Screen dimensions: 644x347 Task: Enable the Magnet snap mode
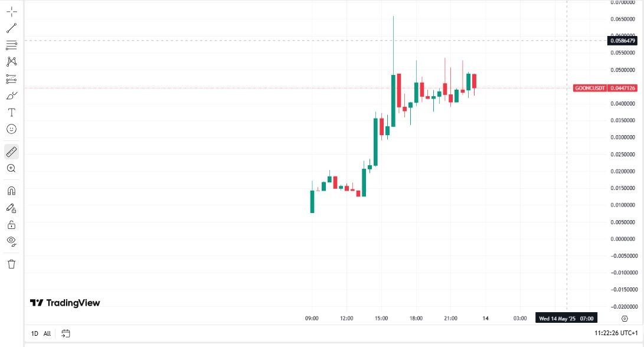coord(11,190)
